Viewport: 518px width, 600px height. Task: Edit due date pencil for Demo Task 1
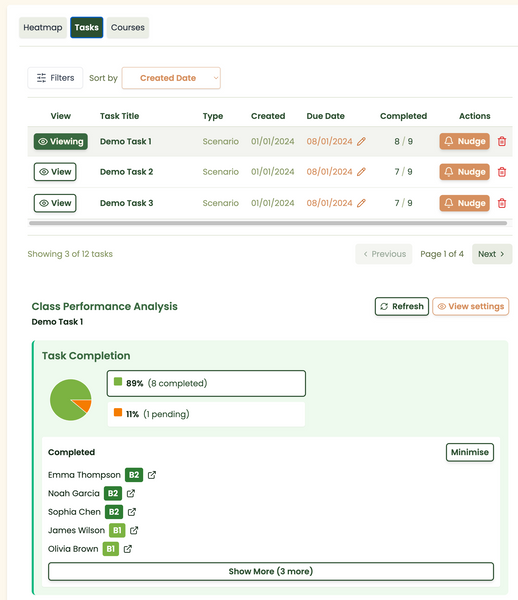pos(361,142)
